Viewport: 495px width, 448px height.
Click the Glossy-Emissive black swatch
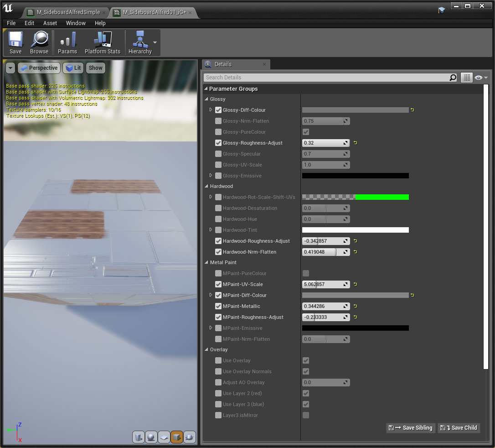[x=355, y=176]
